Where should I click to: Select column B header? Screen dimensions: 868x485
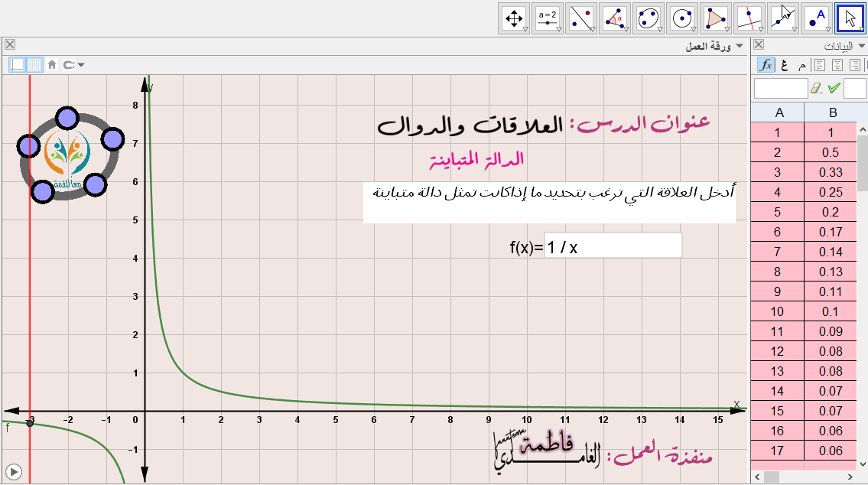pos(833,113)
